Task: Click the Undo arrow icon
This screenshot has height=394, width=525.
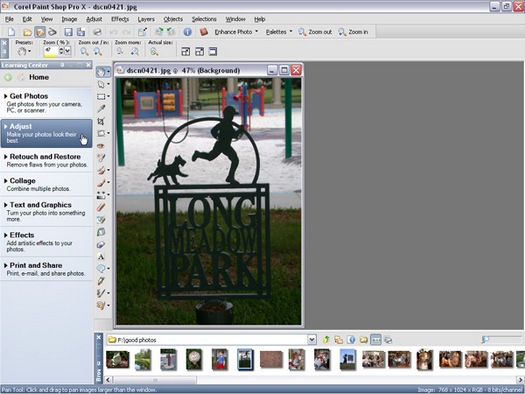Action: (x=114, y=32)
